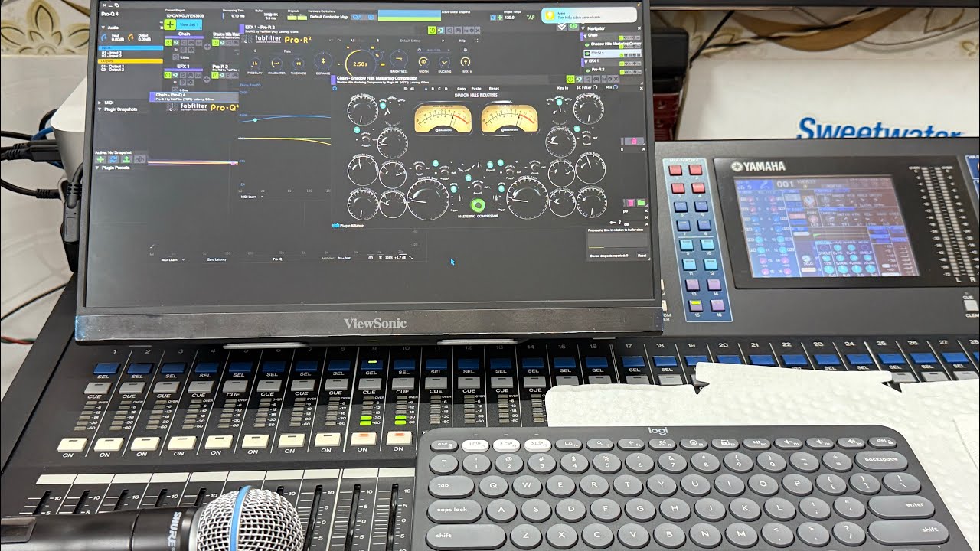Click the Pro-R 2 Predelay knob
Image resolution: width=980 pixels, height=551 pixels.
tap(255, 63)
